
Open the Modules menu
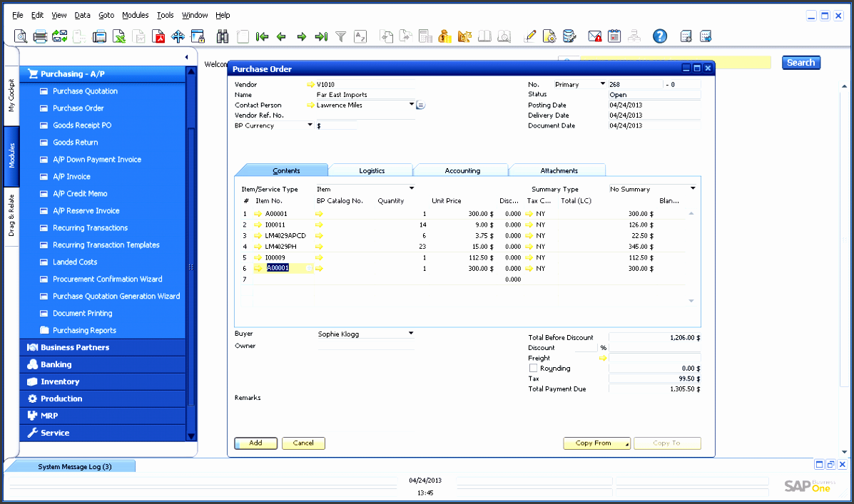pos(135,15)
